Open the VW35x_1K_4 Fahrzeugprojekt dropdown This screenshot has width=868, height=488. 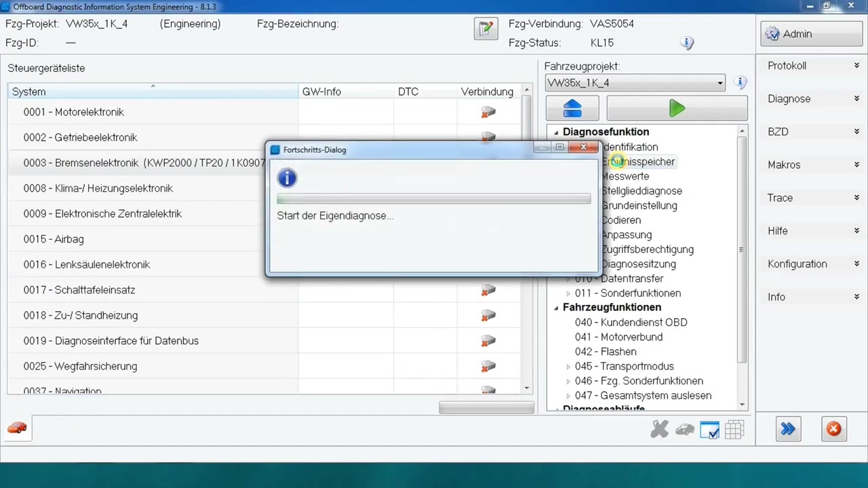635,83
